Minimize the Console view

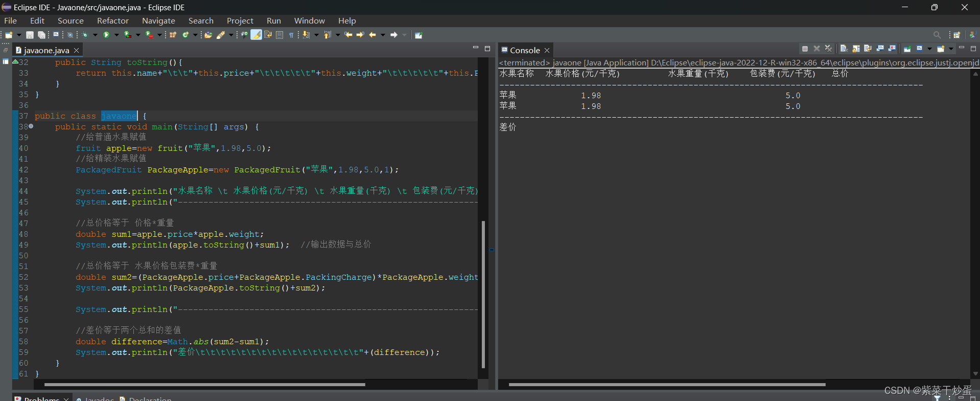pos(962,48)
